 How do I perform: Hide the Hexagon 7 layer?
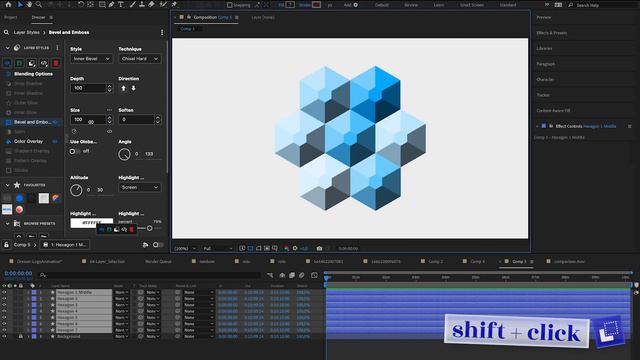(x=4, y=330)
